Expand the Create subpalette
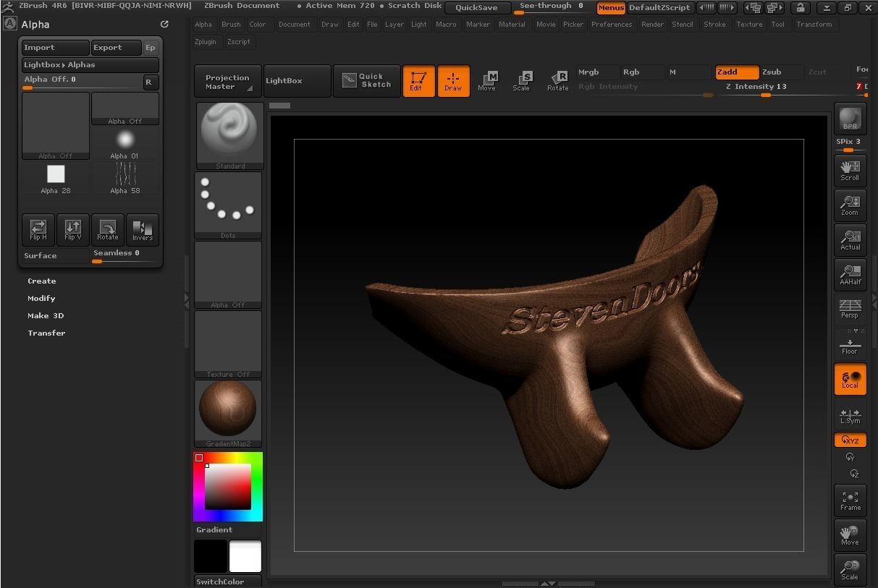This screenshot has width=878, height=588. click(x=42, y=281)
